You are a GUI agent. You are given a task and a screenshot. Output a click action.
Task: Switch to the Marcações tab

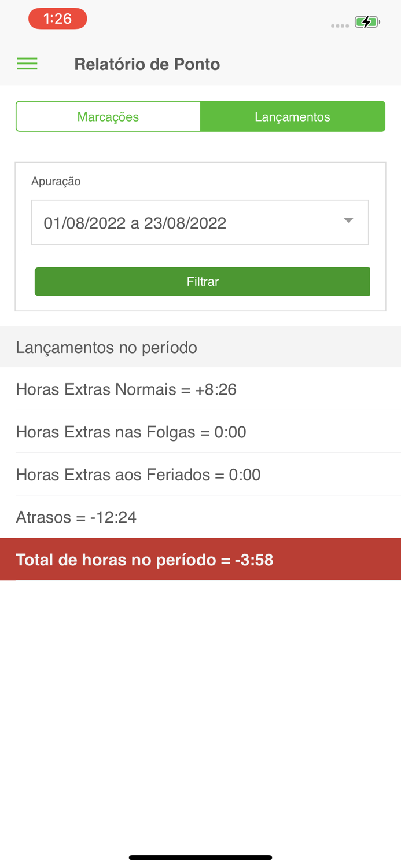coord(108,116)
